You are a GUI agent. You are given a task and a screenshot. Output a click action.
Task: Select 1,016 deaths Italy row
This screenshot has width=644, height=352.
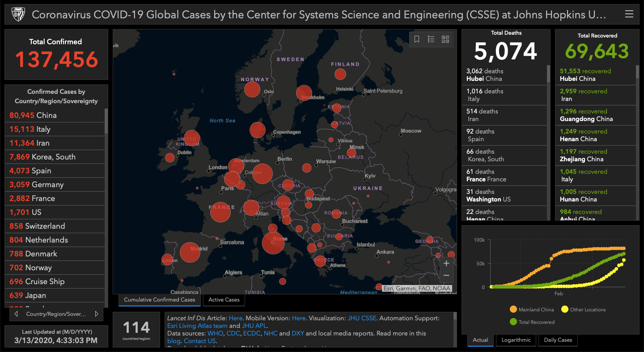pyautogui.click(x=504, y=95)
